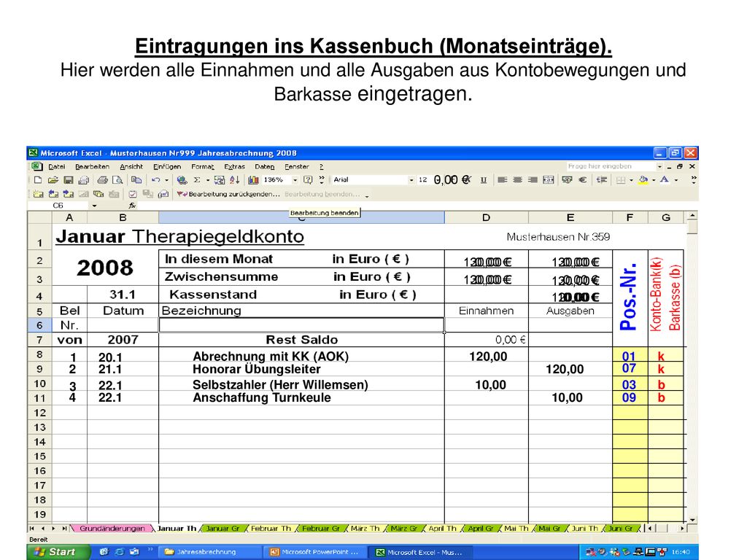Open the Einfügen menu

pyautogui.click(x=167, y=167)
